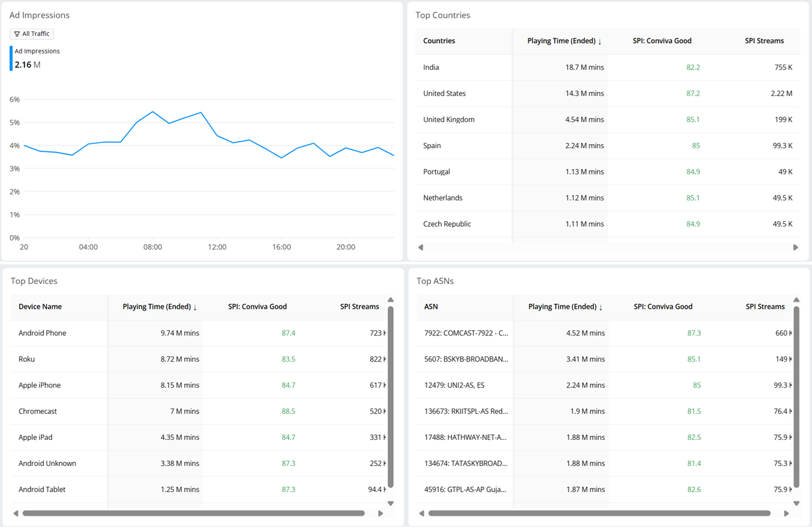Viewport: 812px width, 530px height.
Task: Sort Top ASNs by ASN column header
Action: 431,307
